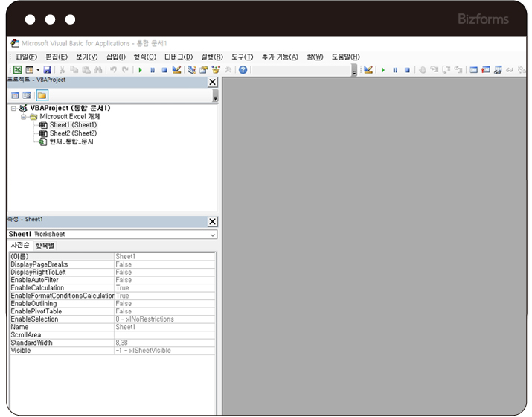The image size is (532, 417).
Task: Click the blue Help question mark icon
Action: [x=243, y=70]
